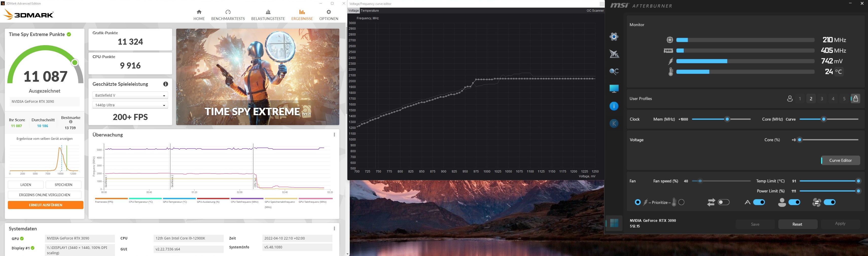Viewport: 868px width, 256px height.
Task: Click the voltage lightning icon in Monitor
Action: tap(670, 61)
